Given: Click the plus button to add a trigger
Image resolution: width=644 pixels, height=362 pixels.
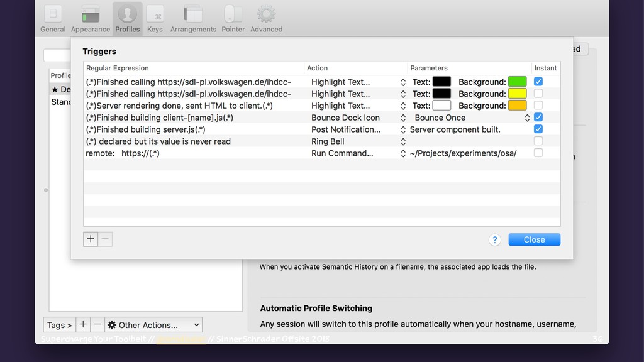Looking at the screenshot, I should click(x=91, y=239).
